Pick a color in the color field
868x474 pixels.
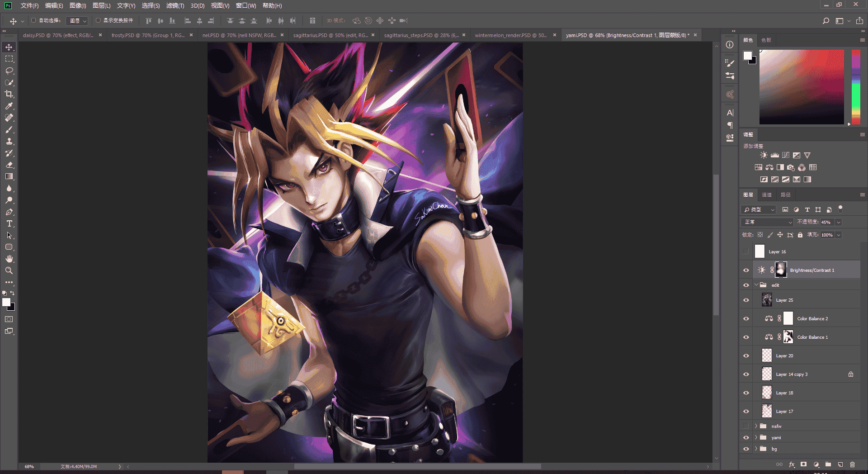coord(802,87)
